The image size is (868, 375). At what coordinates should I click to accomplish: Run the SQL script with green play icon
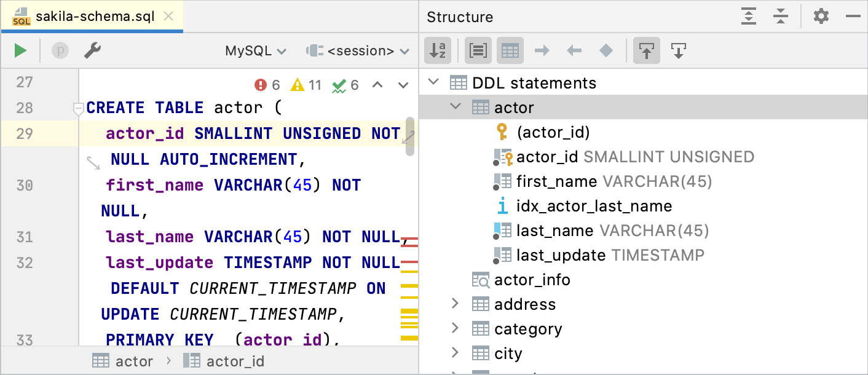(20, 50)
